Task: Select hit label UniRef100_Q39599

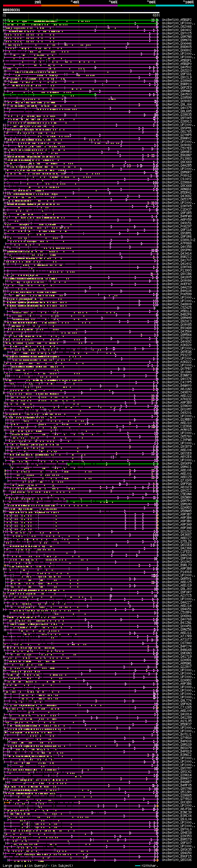Action: pos(177,97)
